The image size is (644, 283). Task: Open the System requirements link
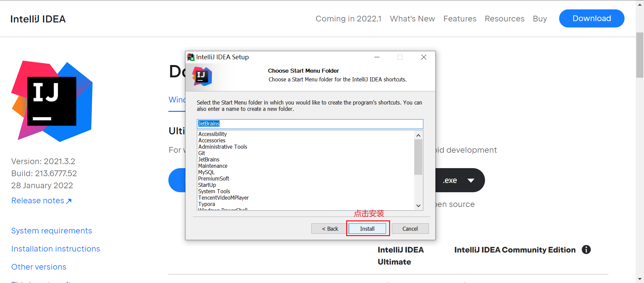(52, 231)
